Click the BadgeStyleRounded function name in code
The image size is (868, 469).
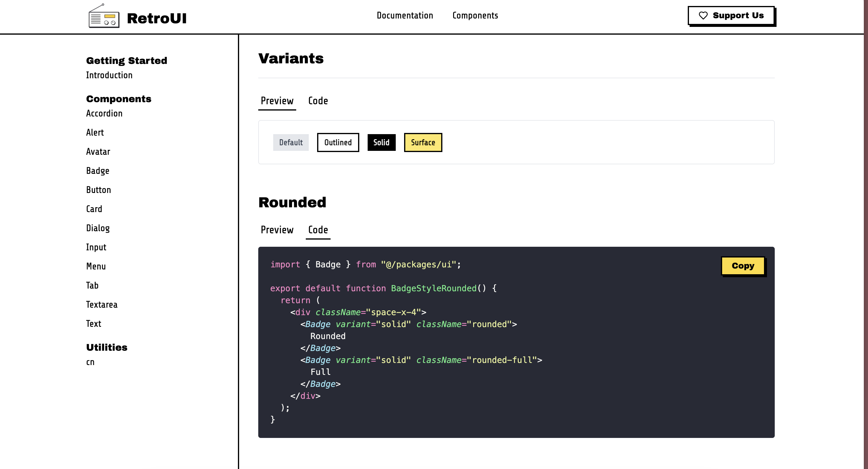click(434, 289)
